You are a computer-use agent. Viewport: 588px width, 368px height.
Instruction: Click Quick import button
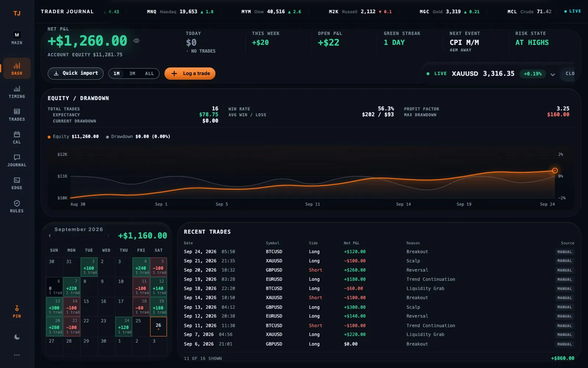[x=76, y=73]
